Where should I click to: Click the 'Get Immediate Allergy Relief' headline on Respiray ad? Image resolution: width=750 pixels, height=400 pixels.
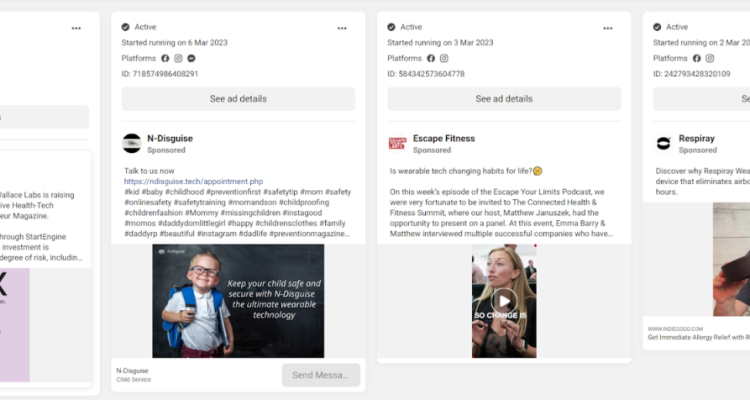tap(699, 337)
